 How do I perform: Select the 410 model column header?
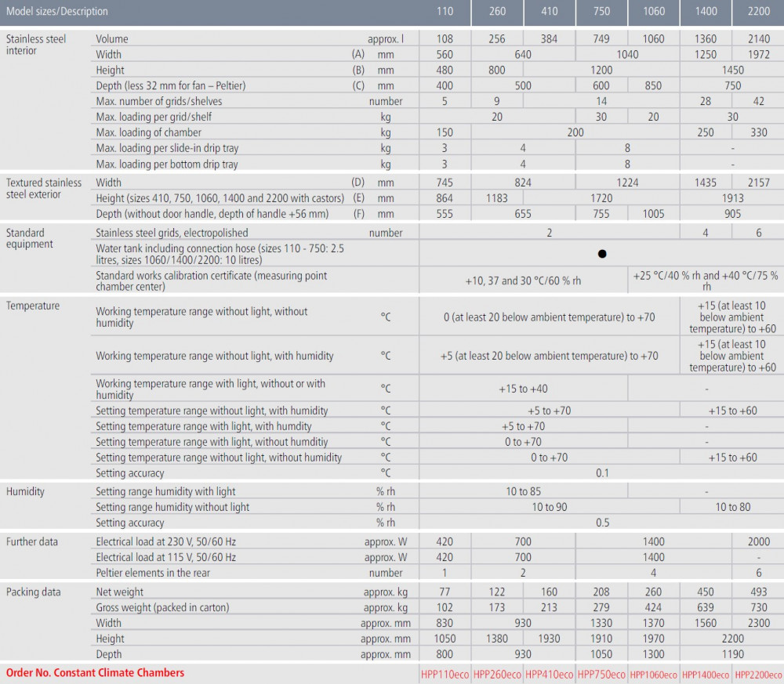click(549, 11)
